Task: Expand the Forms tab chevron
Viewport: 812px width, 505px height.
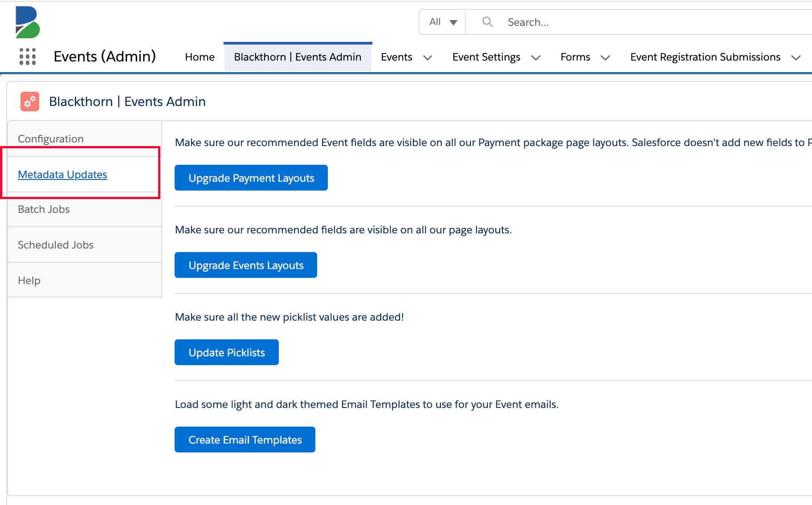Action: click(605, 57)
